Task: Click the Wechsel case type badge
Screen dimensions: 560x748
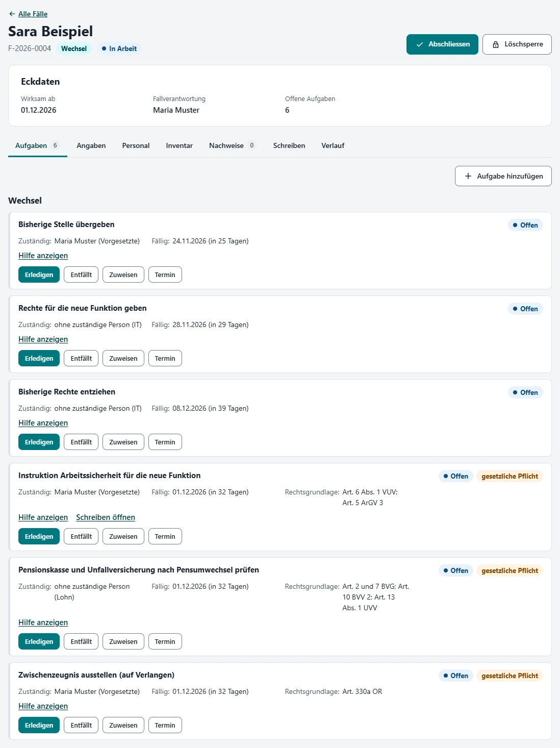Action: 74,48
